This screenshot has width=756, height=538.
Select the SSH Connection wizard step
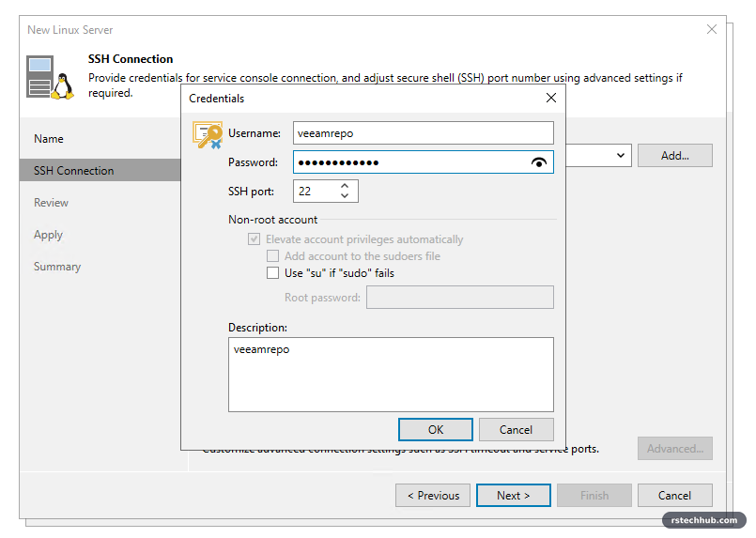[100, 171]
